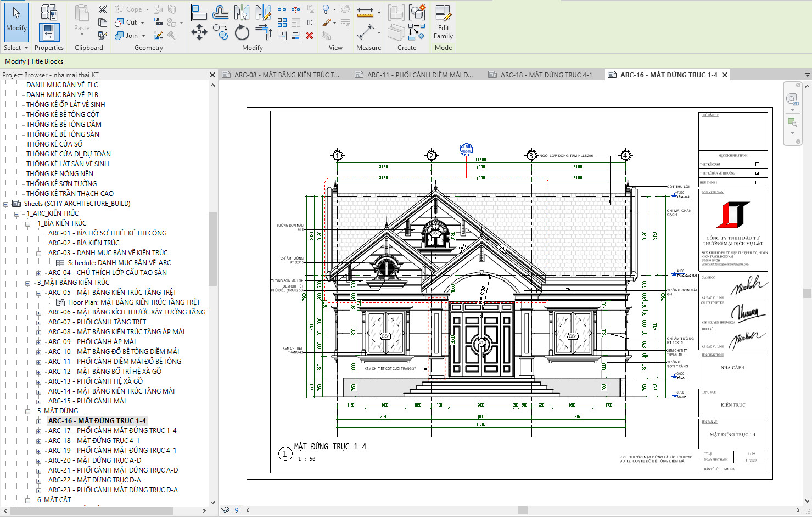
Task: Select grid bubble 1 on the elevation
Action: [338, 155]
